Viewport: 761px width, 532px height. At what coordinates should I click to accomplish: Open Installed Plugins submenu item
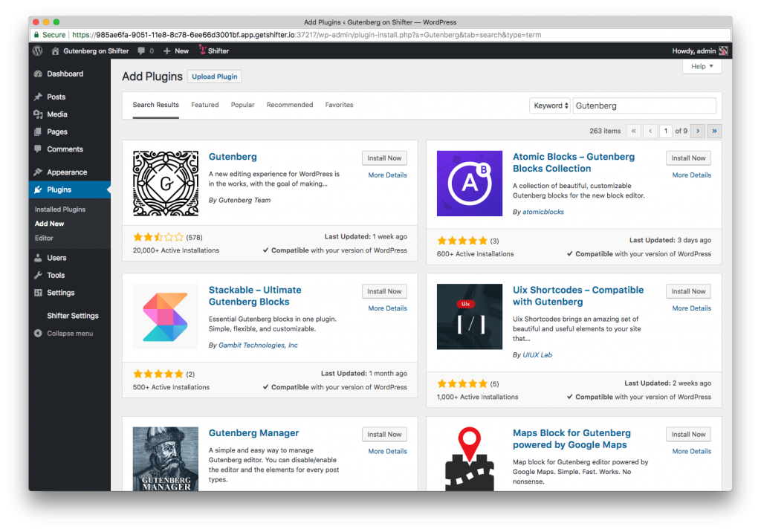coord(60,210)
